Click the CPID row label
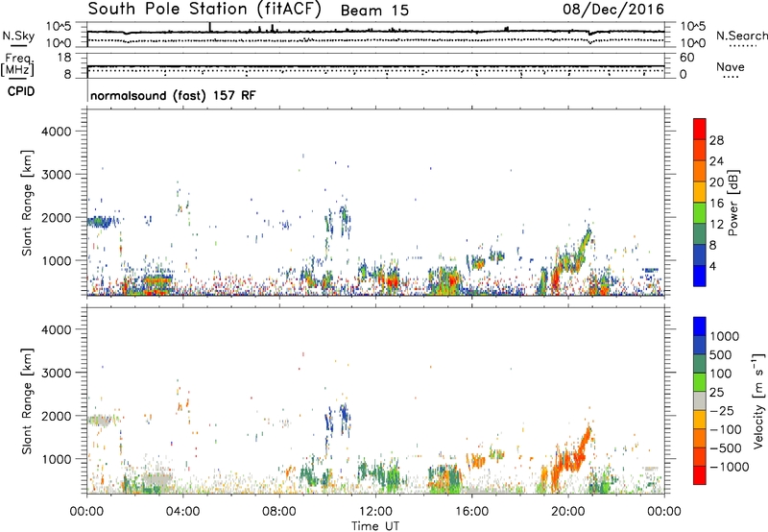 [21, 91]
